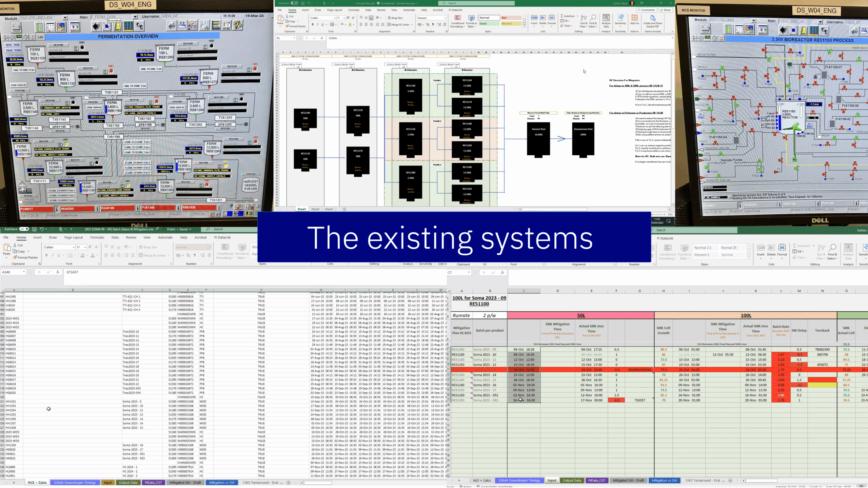868x488 pixels.
Task: Click Format Painter in Process Flow workbook
Action: click(295, 26)
